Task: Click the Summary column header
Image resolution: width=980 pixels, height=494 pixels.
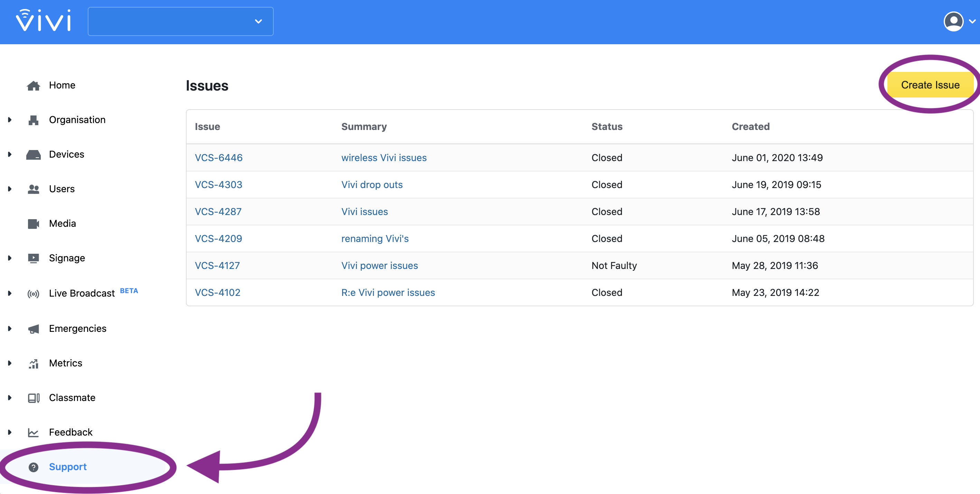Action: point(364,127)
